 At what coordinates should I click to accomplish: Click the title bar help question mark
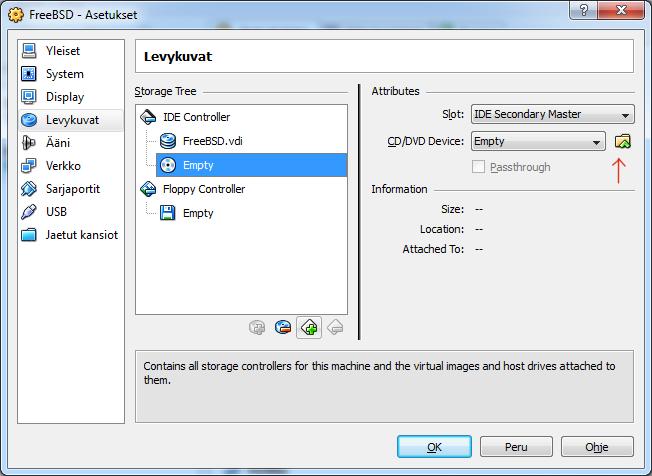[583, 10]
